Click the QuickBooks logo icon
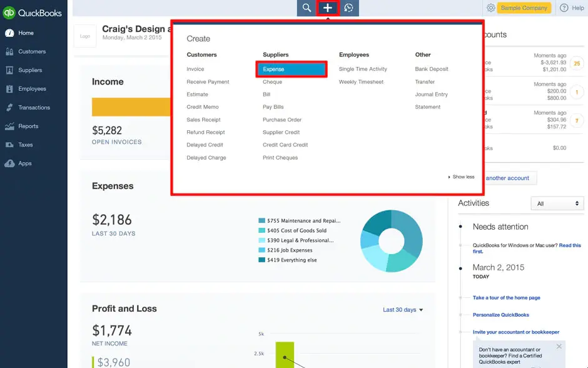Viewport: 588px width, 368px height. 9,13
